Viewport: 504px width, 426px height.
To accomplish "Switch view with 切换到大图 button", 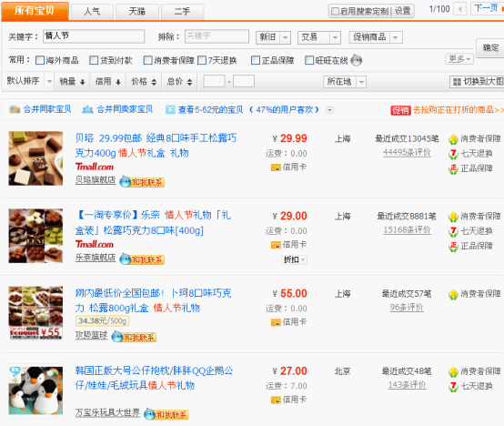I will pyautogui.click(x=477, y=82).
